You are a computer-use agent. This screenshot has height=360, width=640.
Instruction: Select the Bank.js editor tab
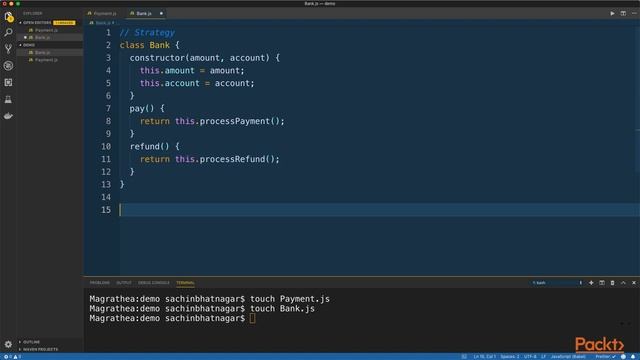(144, 13)
